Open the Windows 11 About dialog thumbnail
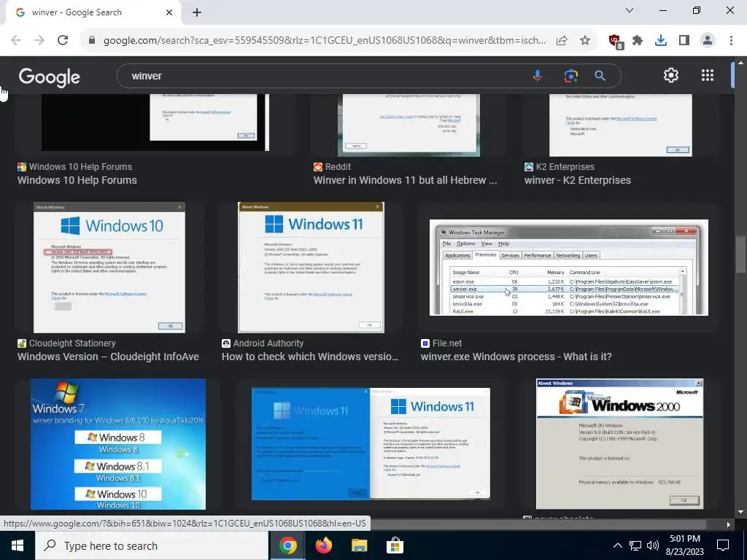747x560 pixels. pyautogui.click(x=311, y=268)
